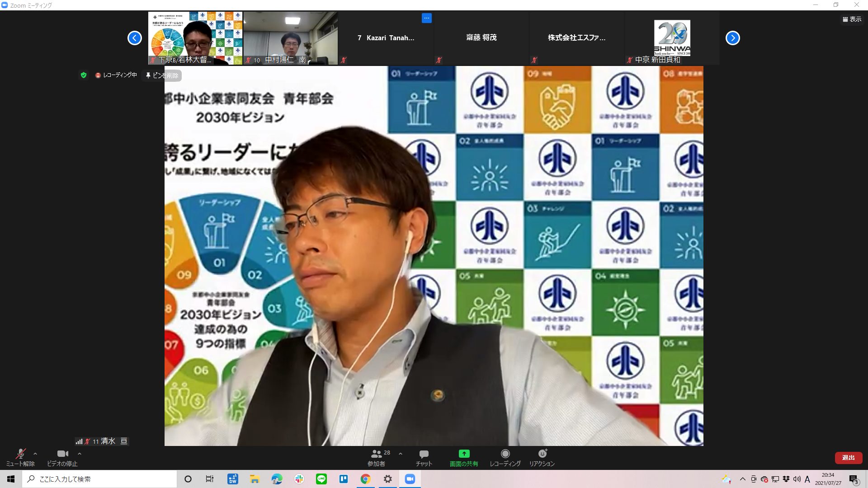
Task: Open weather widget in system tray
Action: (x=726, y=479)
